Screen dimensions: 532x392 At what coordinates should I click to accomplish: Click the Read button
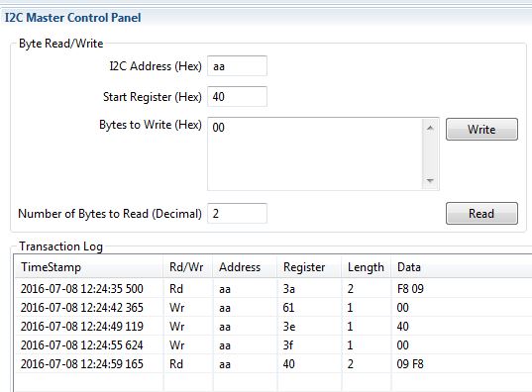[481, 213]
